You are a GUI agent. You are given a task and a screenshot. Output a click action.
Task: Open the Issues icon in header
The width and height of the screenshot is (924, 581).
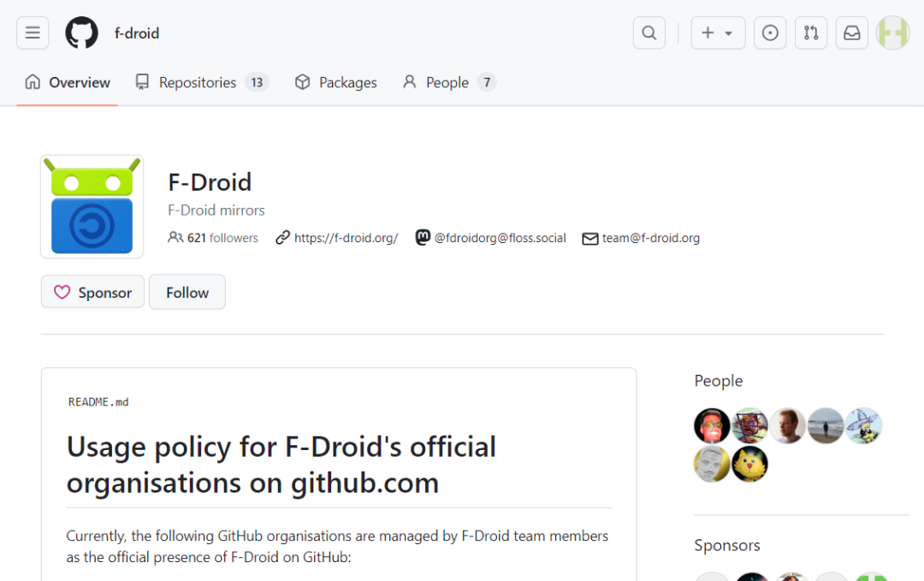pyautogui.click(x=770, y=33)
